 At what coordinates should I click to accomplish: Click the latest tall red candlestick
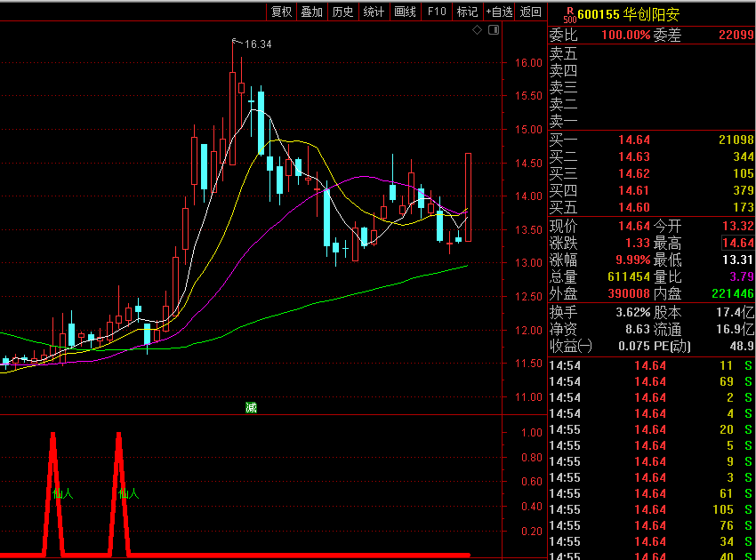tap(468, 197)
